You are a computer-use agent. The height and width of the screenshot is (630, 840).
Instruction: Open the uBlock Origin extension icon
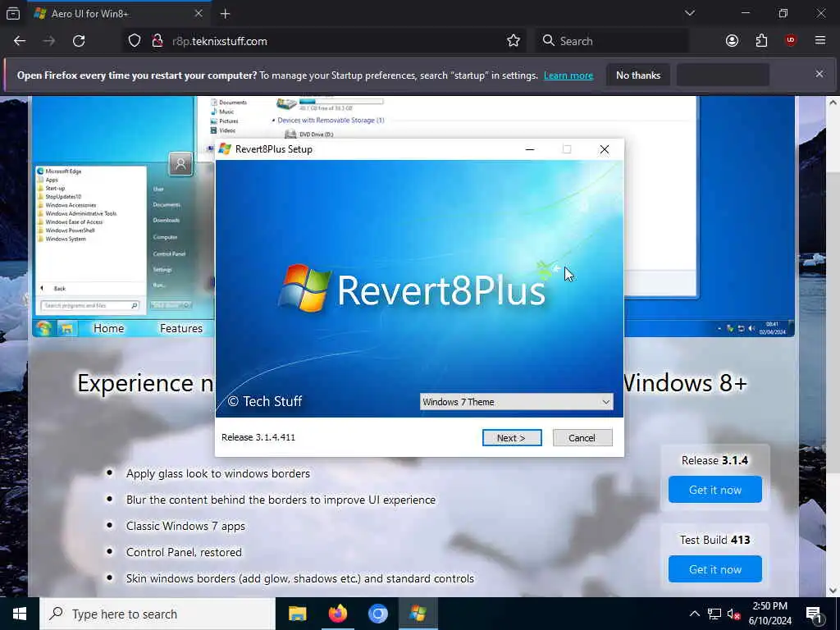791,41
